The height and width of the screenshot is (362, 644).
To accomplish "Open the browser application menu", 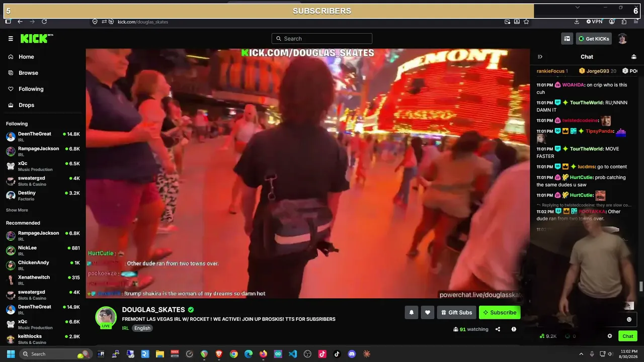I will click(636, 22).
